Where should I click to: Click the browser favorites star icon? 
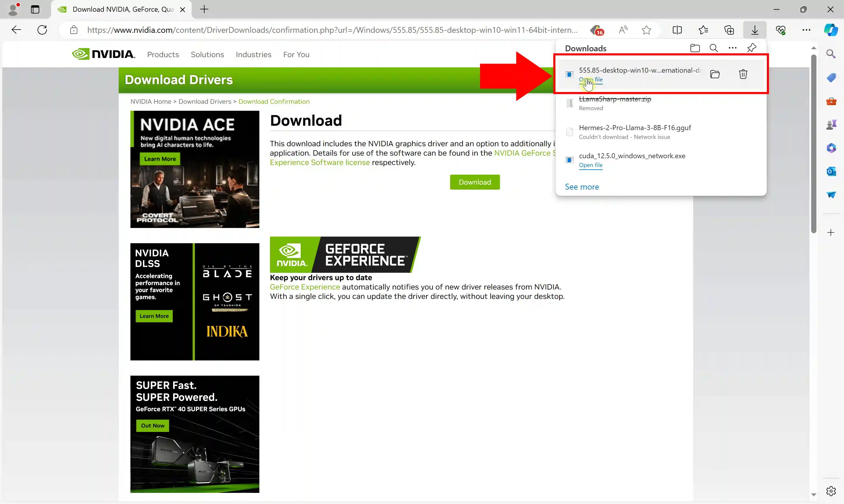pyautogui.click(x=647, y=30)
